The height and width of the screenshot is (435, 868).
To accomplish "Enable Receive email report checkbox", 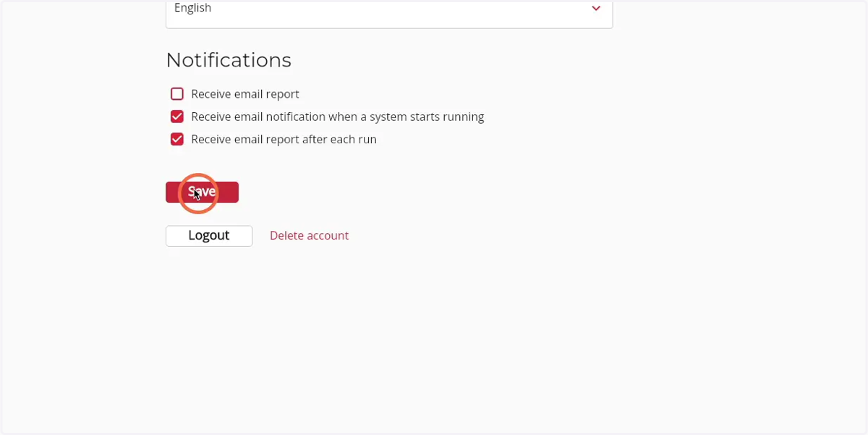I will 177,94.
